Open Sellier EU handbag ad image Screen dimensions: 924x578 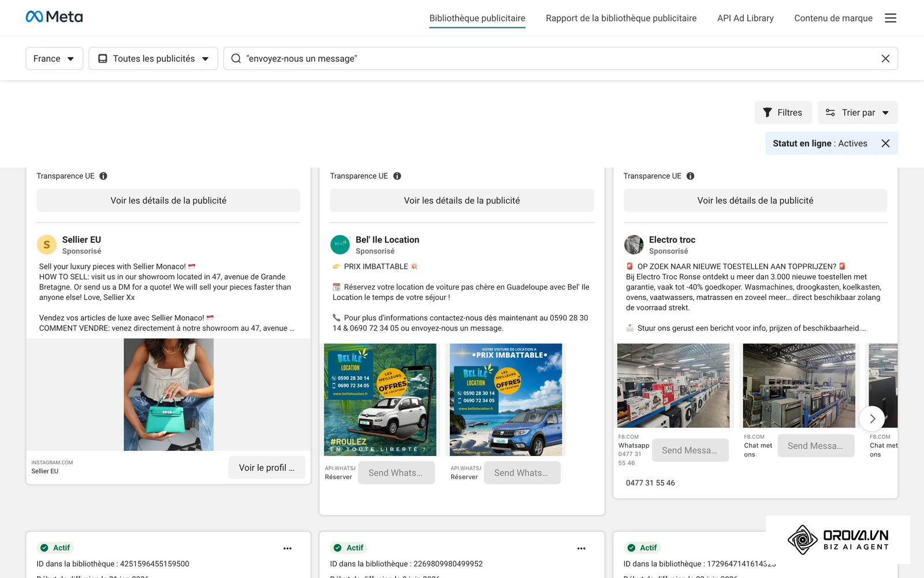[169, 394]
